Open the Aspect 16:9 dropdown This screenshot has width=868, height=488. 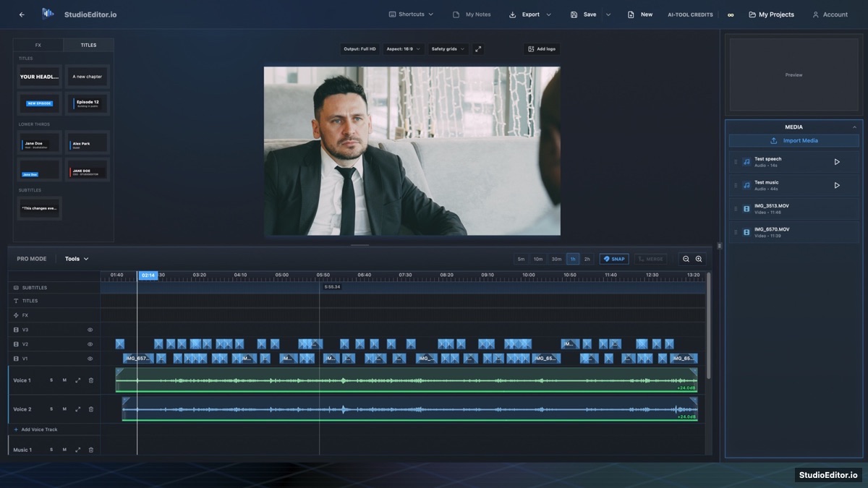tap(404, 49)
